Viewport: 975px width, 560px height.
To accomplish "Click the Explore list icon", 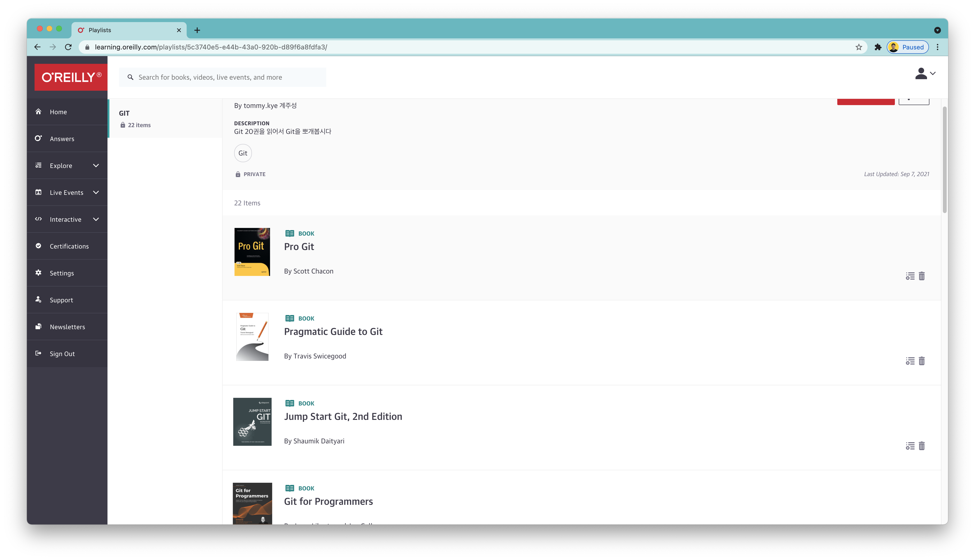I will (x=38, y=165).
